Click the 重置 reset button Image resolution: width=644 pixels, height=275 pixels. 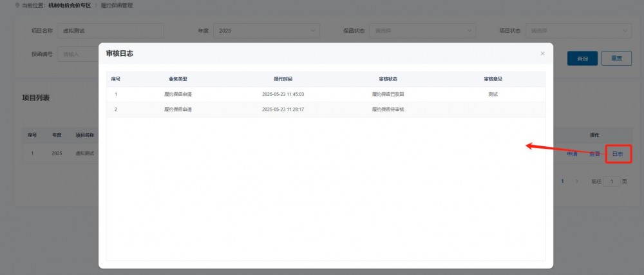(616, 59)
